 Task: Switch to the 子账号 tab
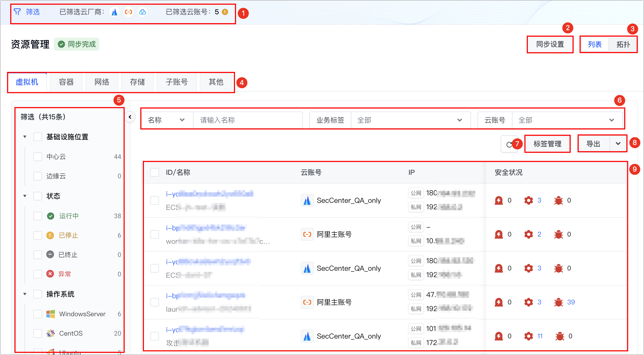[177, 82]
